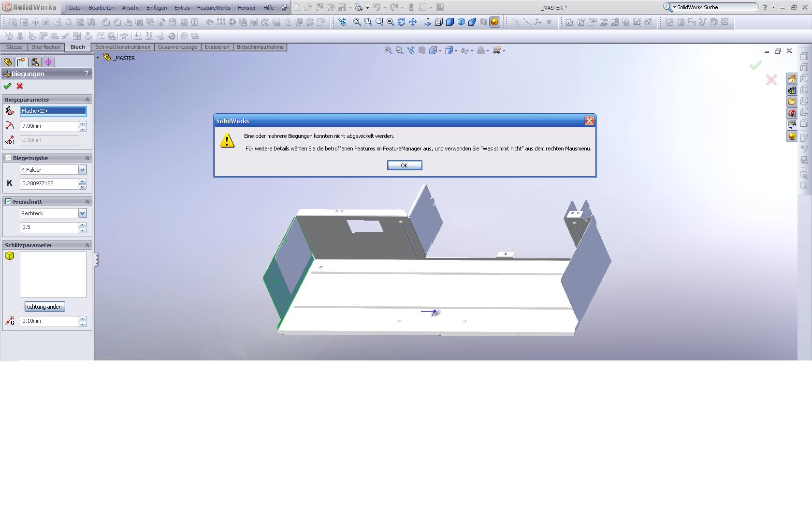The height and width of the screenshot is (508, 812).
Task: Expand the _MASTER flyout feature tree
Action: tap(98, 58)
